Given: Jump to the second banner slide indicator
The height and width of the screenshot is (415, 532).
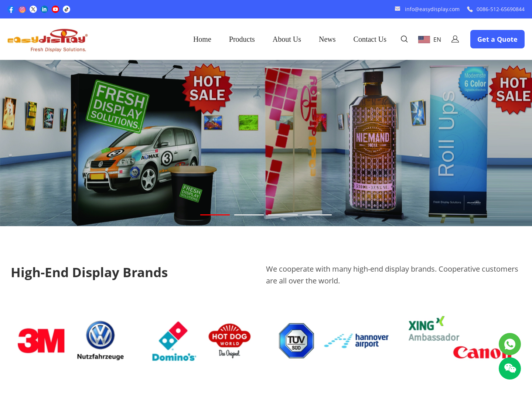Looking at the screenshot, I should click(249, 215).
